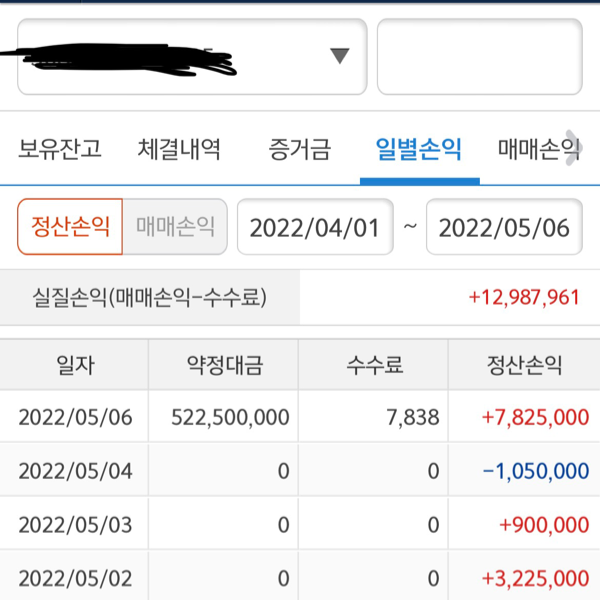Click the 약정대금 column header

224,365
